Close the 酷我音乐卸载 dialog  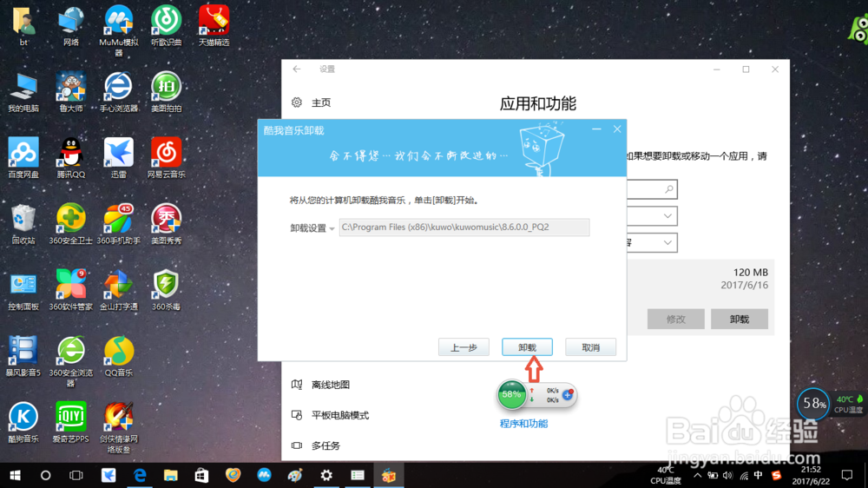pyautogui.click(x=617, y=129)
